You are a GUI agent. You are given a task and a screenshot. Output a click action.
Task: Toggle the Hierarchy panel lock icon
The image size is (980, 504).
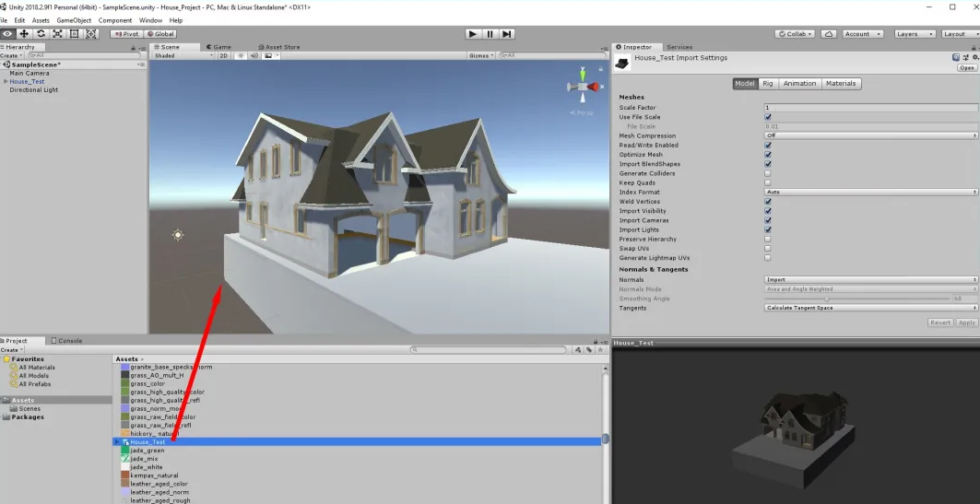pos(133,48)
